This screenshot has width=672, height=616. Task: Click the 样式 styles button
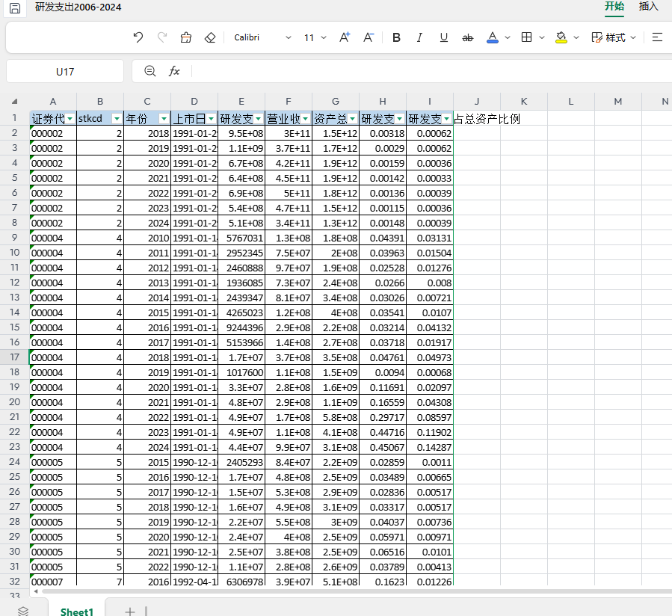[x=614, y=37]
